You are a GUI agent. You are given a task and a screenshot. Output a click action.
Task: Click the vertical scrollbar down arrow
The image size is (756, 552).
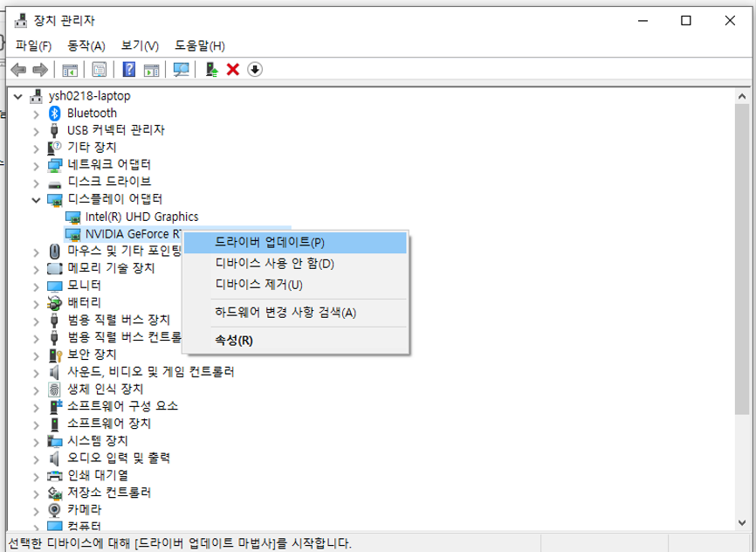point(742,522)
